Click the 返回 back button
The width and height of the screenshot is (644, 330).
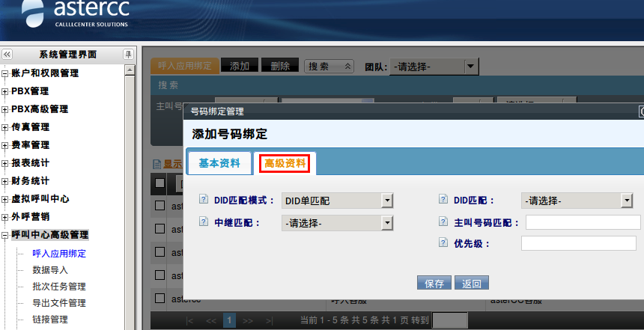point(473,284)
